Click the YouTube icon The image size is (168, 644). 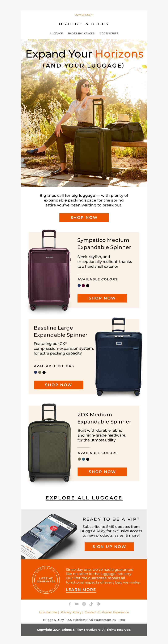coord(77,604)
